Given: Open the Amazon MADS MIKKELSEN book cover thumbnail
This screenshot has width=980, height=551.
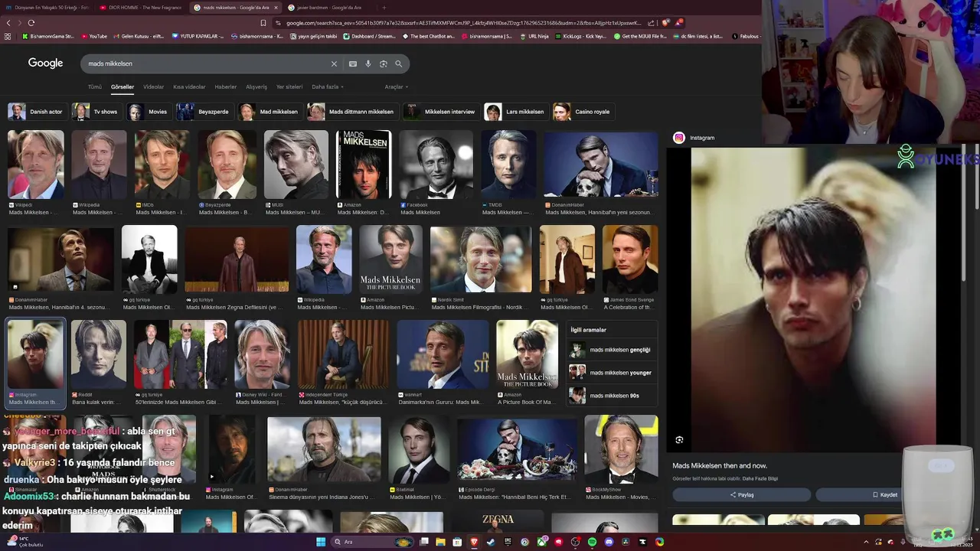Looking at the screenshot, I should click(364, 165).
